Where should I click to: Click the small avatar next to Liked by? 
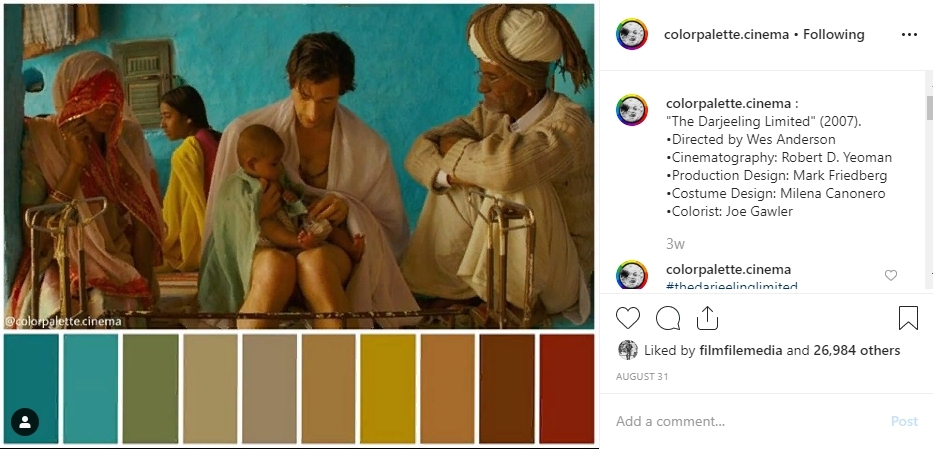point(628,350)
